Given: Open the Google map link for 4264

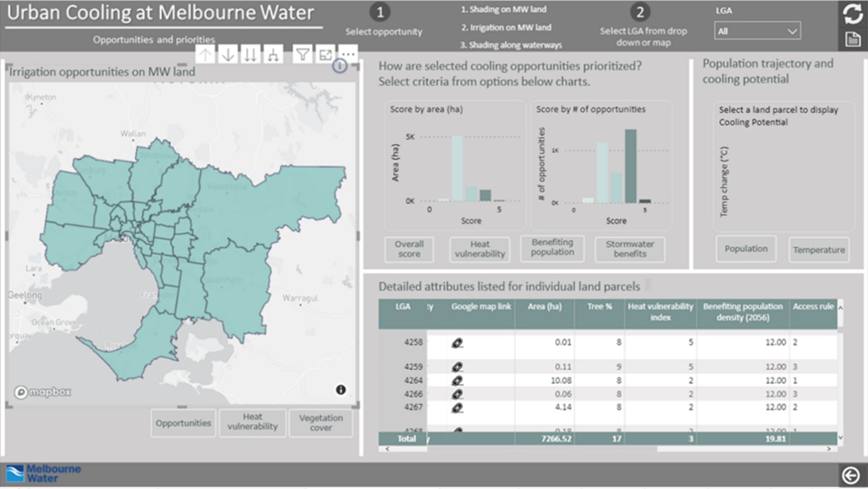Looking at the screenshot, I should click(x=458, y=380).
